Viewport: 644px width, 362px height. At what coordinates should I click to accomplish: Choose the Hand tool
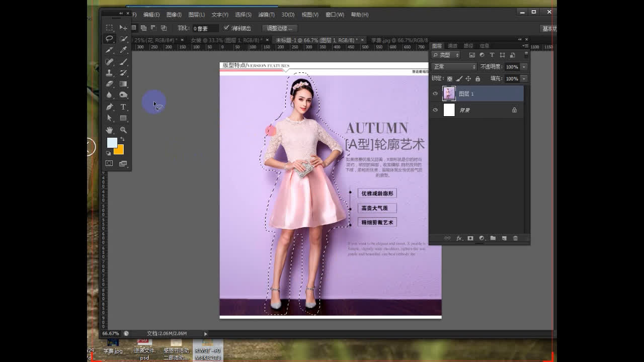point(109,130)
